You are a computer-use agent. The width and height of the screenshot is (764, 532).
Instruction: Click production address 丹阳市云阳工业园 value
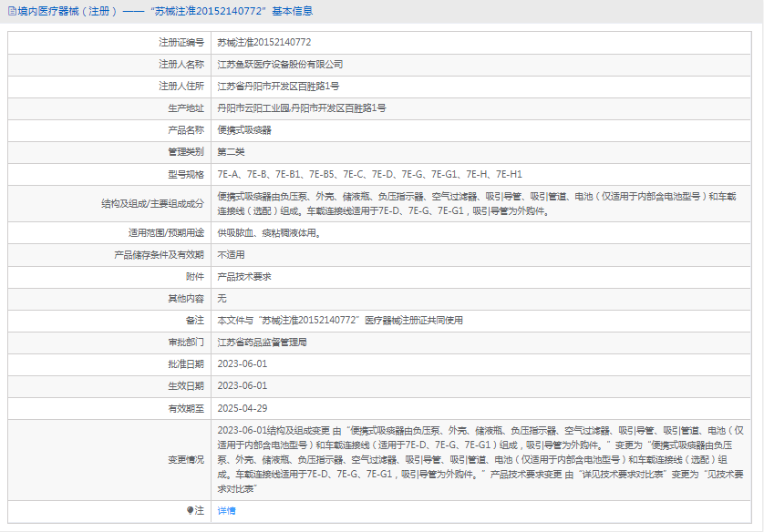[302, 108]
